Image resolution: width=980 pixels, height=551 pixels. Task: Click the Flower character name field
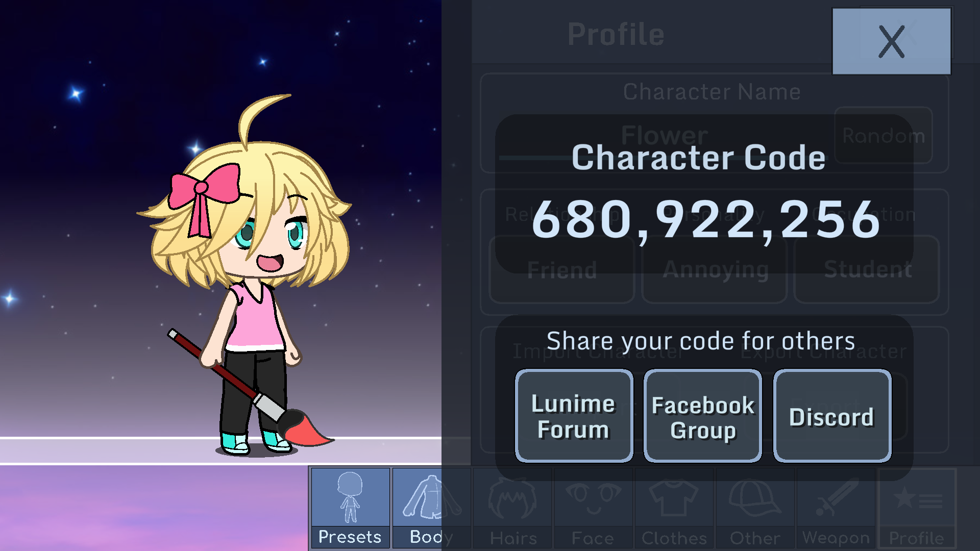tap(664, 136)
